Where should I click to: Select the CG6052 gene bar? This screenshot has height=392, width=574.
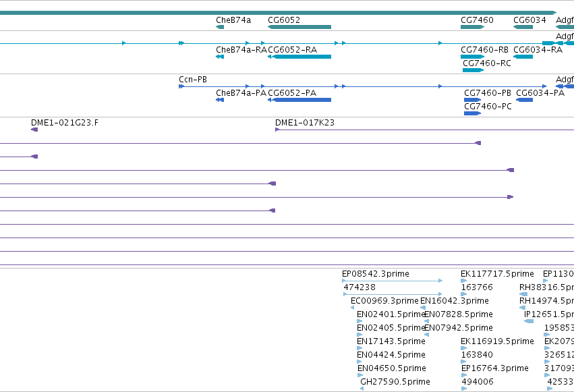299,27
